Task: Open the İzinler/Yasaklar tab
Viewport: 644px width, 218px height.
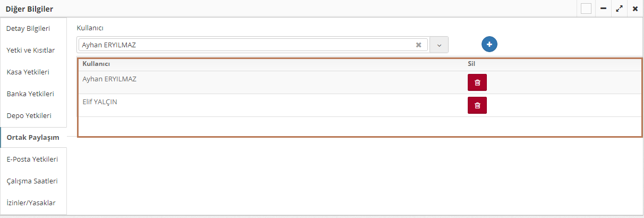Action: (x=31, y=203)
